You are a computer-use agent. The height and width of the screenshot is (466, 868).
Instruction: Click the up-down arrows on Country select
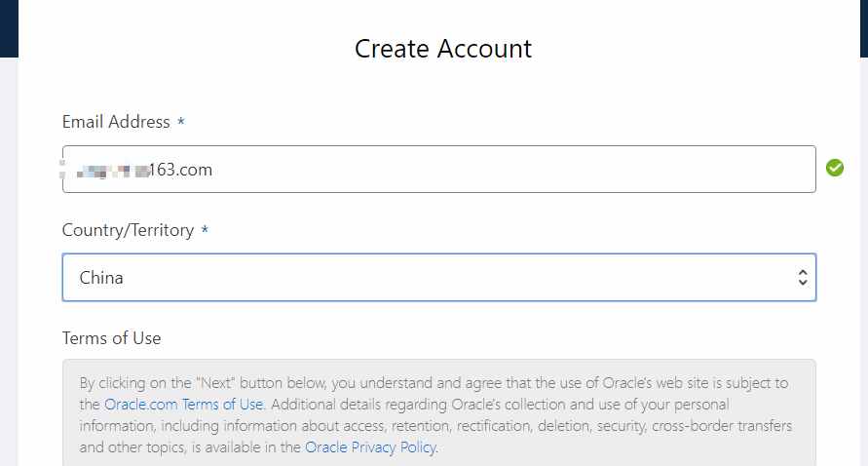803,277
